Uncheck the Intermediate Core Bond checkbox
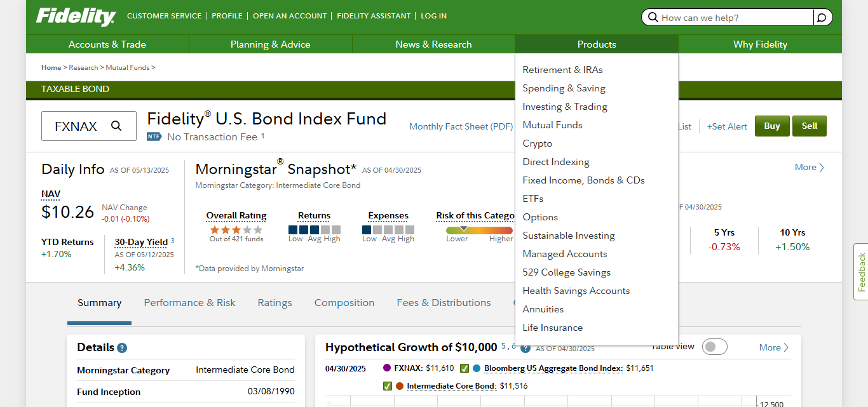Image resolution: width=868 pixels, height=407 pixels. [x=388, y=386]
